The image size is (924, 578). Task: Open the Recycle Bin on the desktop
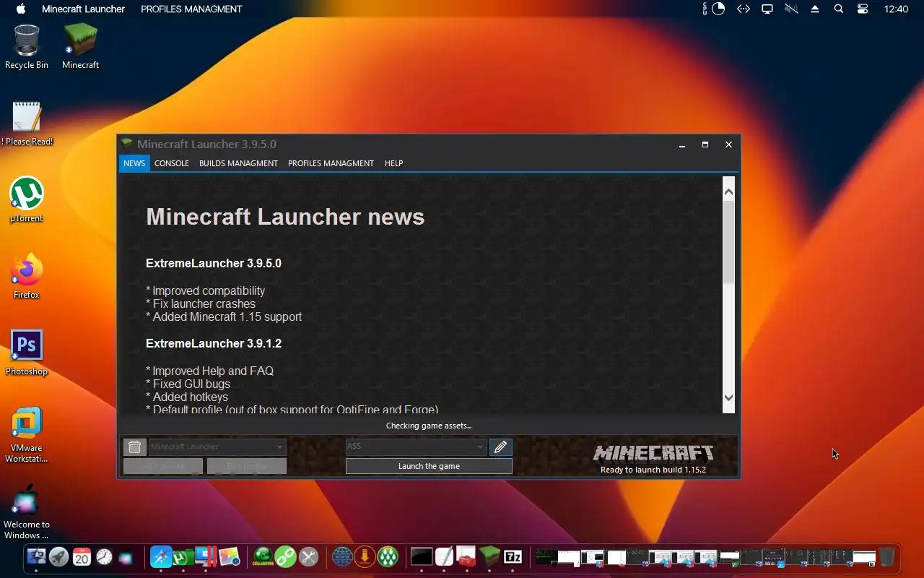(x=27, y=46)
